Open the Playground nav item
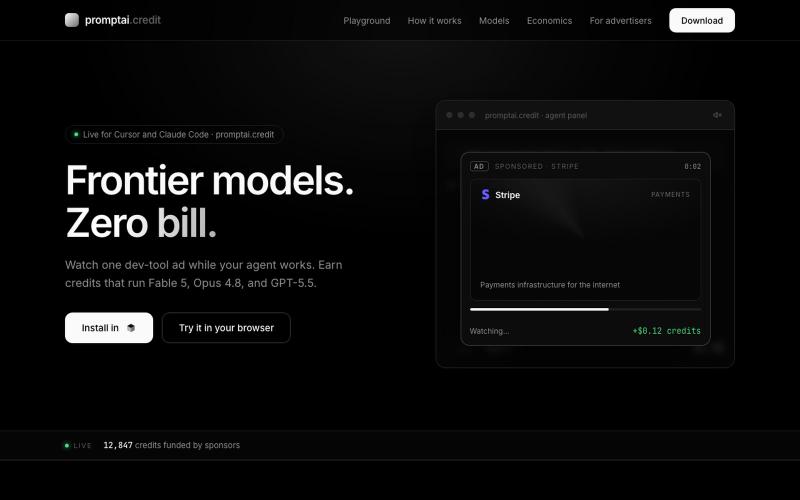The height and width of the screenshot is (500, 800). (x=366, y=20)
